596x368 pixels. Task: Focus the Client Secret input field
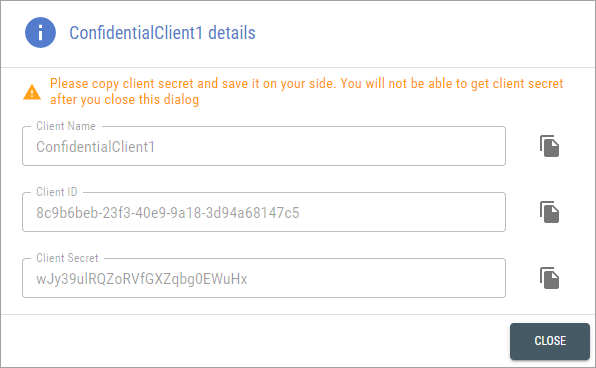click(x=264, y=278)
